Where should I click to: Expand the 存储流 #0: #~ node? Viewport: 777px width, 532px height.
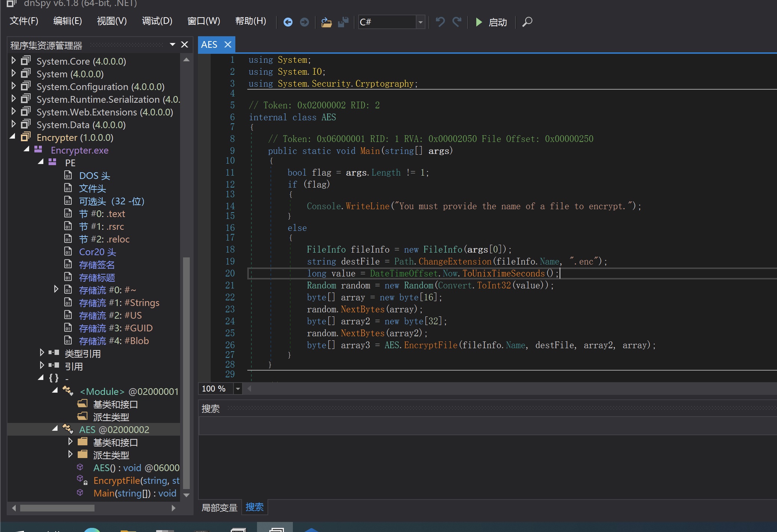click(56, 289)
